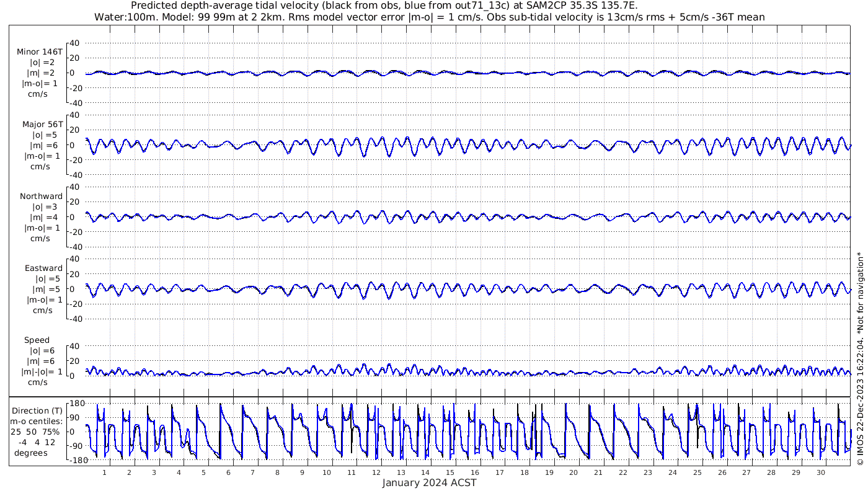Click day 1 tick on time axis
Viewport: 868px width, 496px height.
tap(104, 472)
